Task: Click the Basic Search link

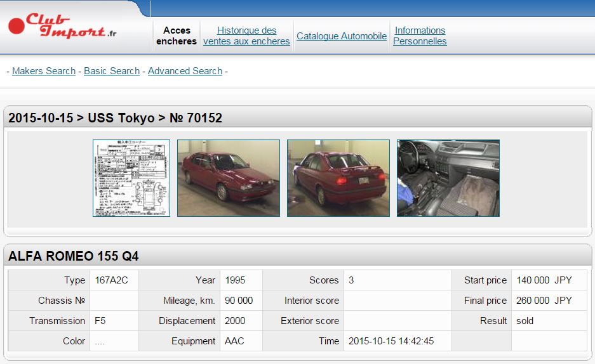Action: click(x=112, y=71)
